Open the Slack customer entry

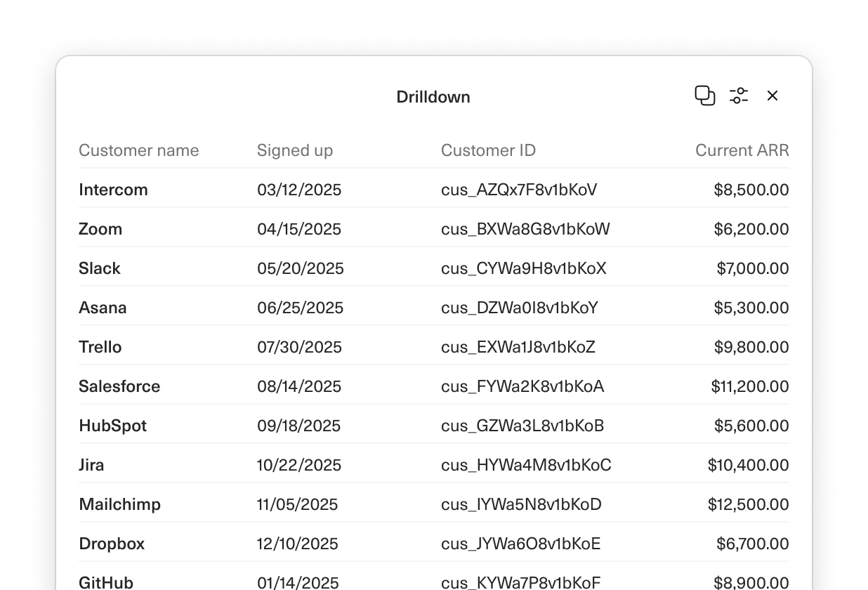click(100, 268)
